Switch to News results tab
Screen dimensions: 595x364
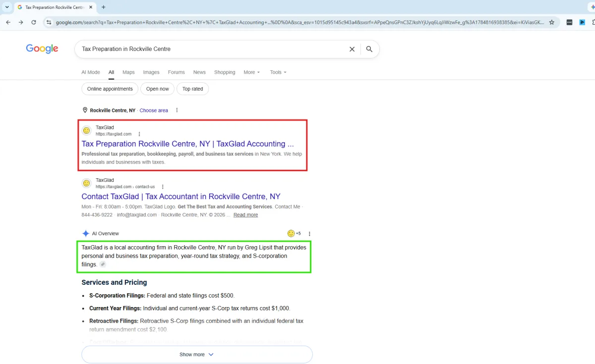tap(199, 72)
